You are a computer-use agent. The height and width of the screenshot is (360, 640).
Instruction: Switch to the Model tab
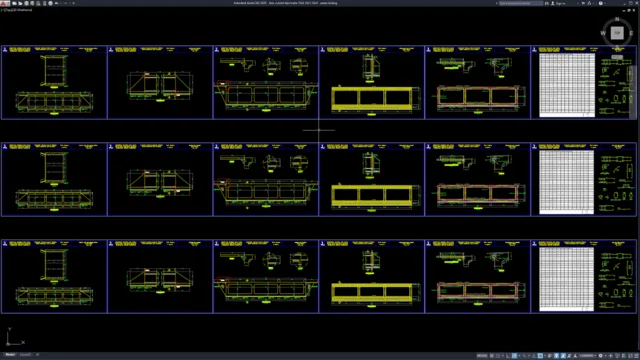click(x=10, y=355)
